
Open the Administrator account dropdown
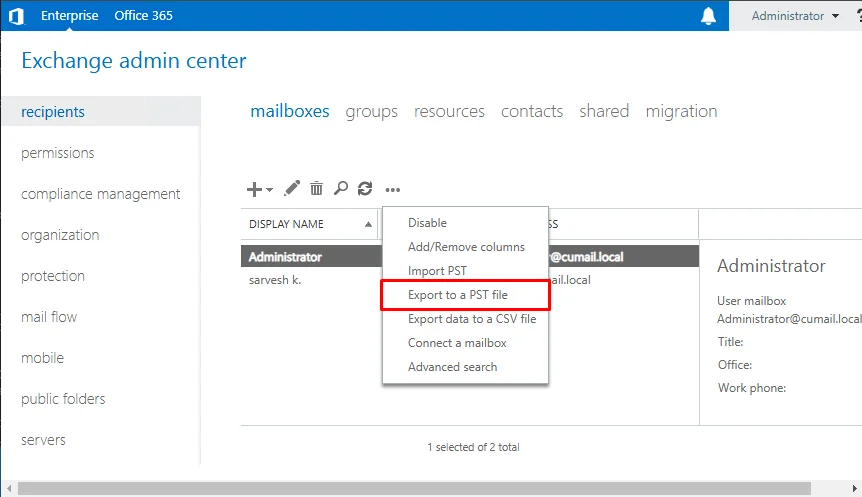click(x=795, y=16)
